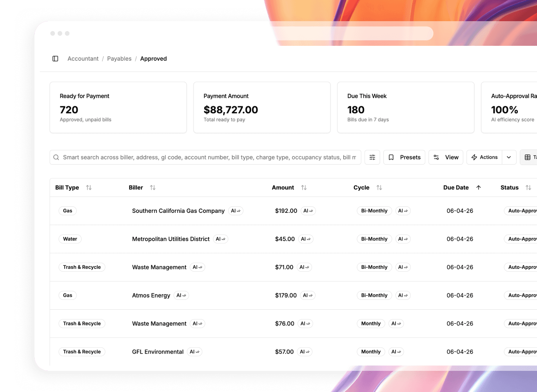Click the Actions button

(484, 157)
